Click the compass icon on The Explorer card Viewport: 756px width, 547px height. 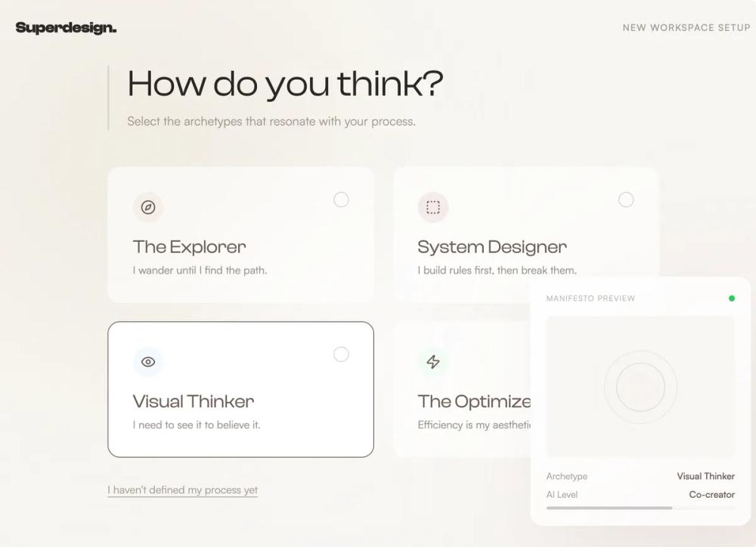pyautogui.click(x=148, y=208)
